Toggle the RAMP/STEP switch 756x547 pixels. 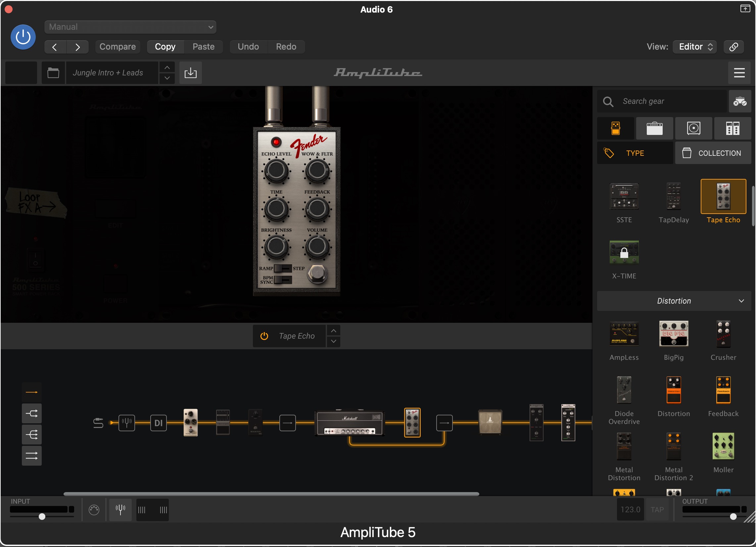point(283,268)
